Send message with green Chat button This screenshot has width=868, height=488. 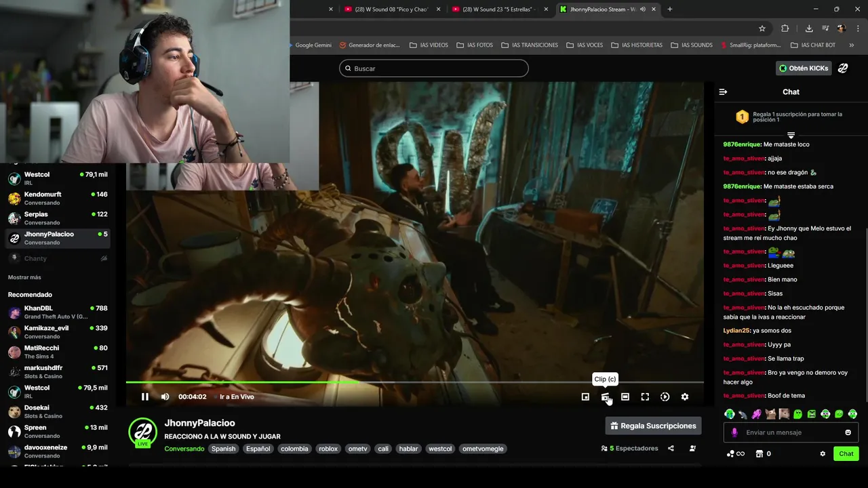coord(846,453)
